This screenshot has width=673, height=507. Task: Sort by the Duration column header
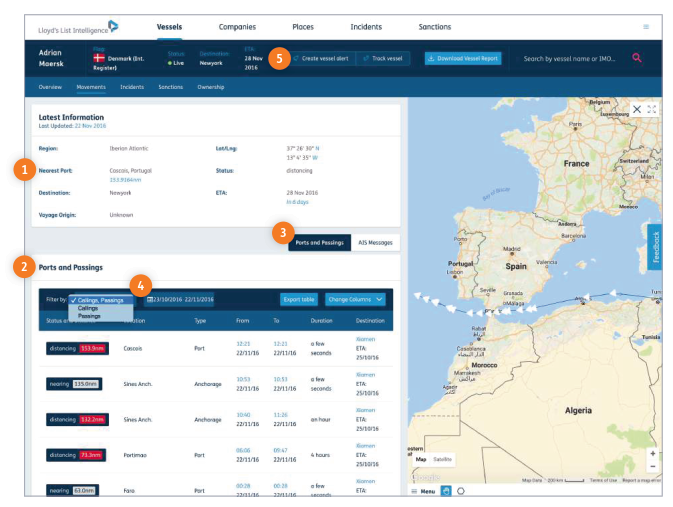[321, 321]
